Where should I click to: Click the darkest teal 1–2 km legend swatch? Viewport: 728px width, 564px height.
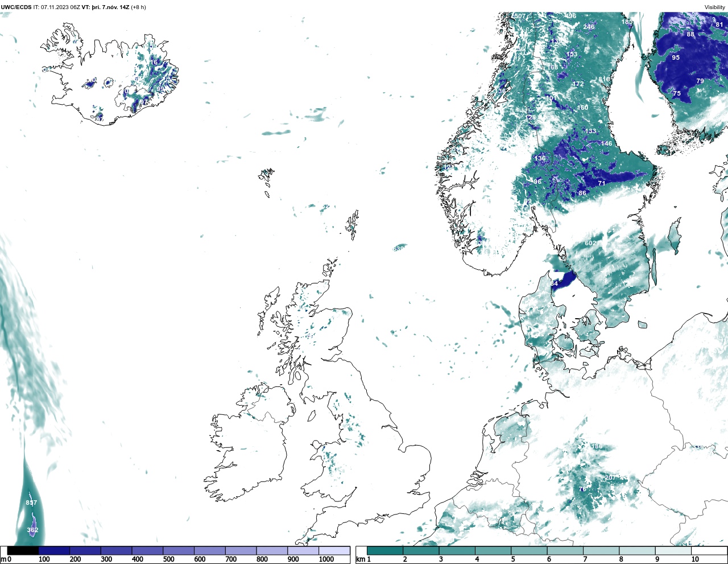coord(385,550)
